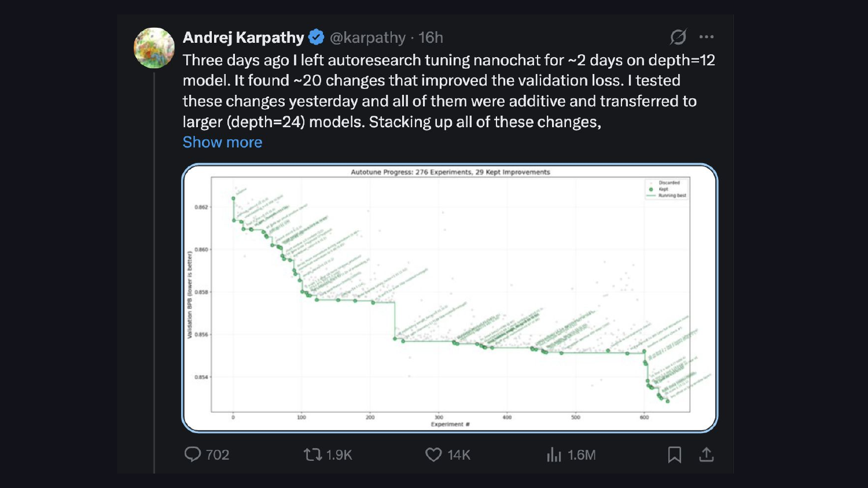Like the tweet with the heart icon
Image resolution: width=868 pixels, height=488 pixels.
coord(433,455)
